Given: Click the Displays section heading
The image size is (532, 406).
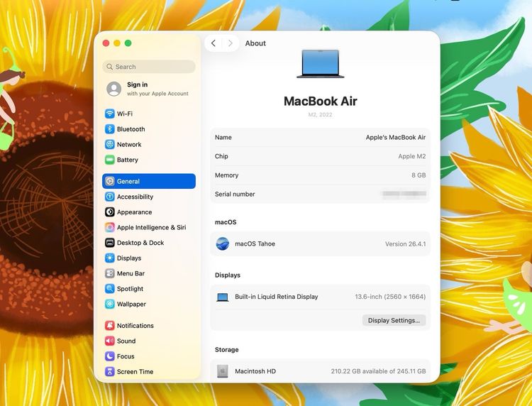Looking at the screenshot, I should tap(228, 275).
